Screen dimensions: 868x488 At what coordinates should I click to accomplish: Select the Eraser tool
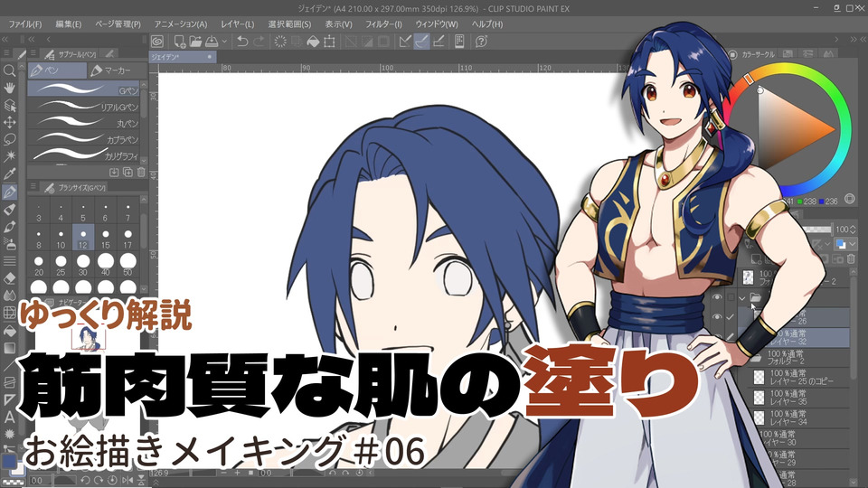tap(9, 278)
